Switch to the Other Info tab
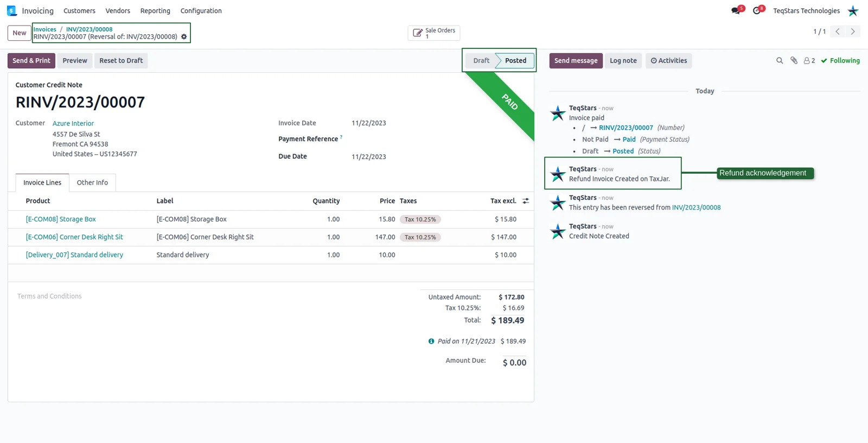 click(92, 182)
